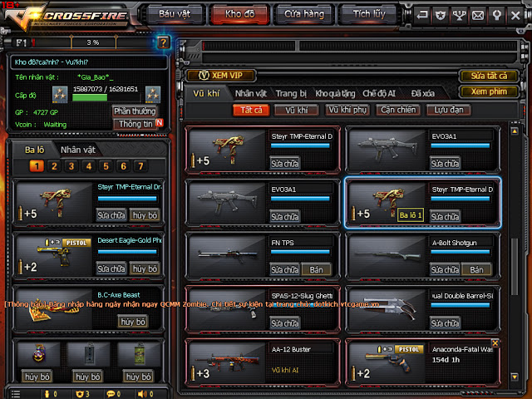Click the Xem phim button
This screenshot has height=399, width=532.
(x=489, y=91)
